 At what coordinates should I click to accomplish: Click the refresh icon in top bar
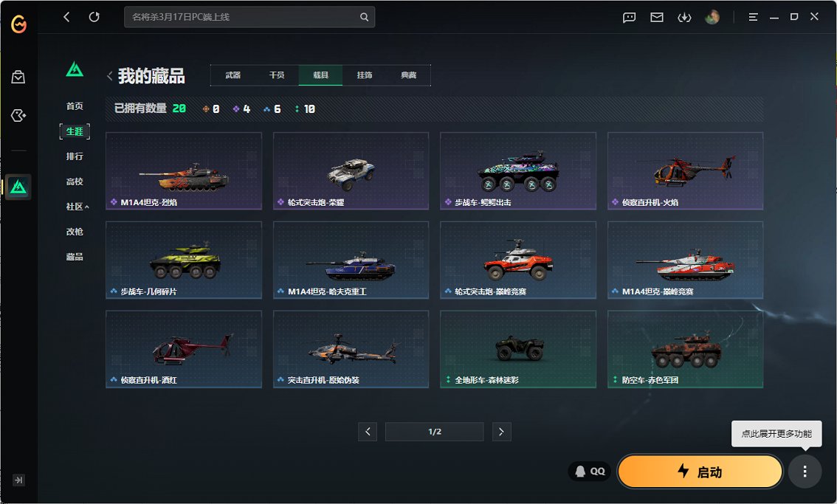pyautogui.click(x=94, y=17)
